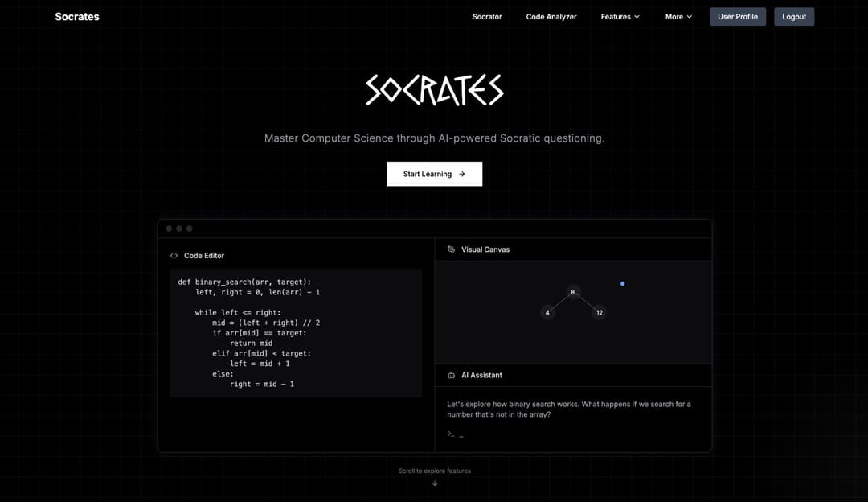
Task: Click the Socrates logo heading
Action: [x=76, y=16]
